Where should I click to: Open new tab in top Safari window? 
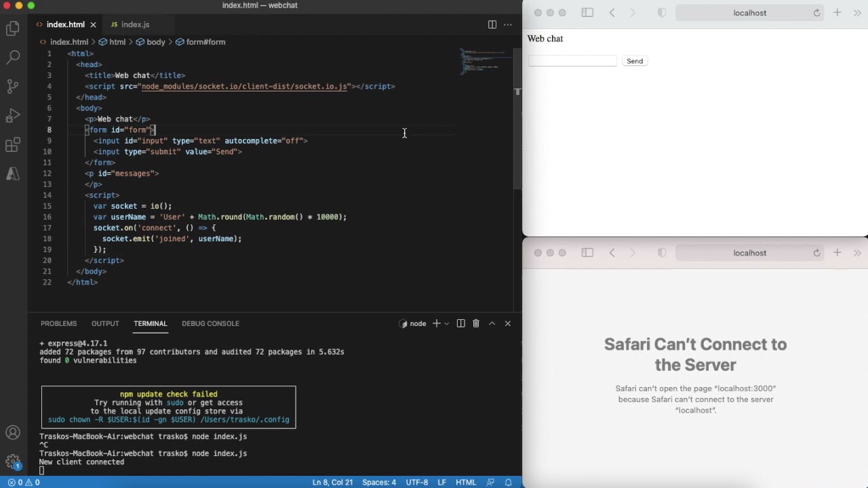[x=837, y=13]
